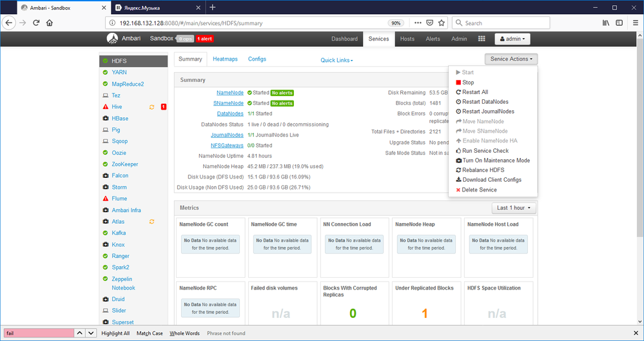Open a new tab with plus icon
The image size is (644, 341).
tap(212, 7)
